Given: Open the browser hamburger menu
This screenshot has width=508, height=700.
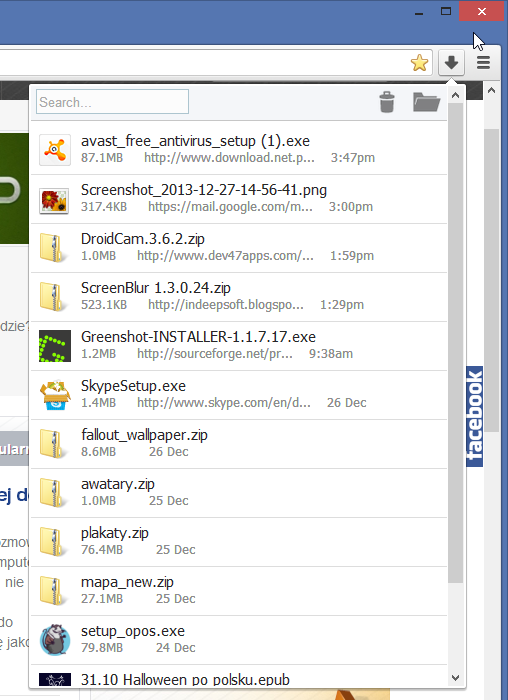Looking at the screenshot, I should tap(483, 62).
